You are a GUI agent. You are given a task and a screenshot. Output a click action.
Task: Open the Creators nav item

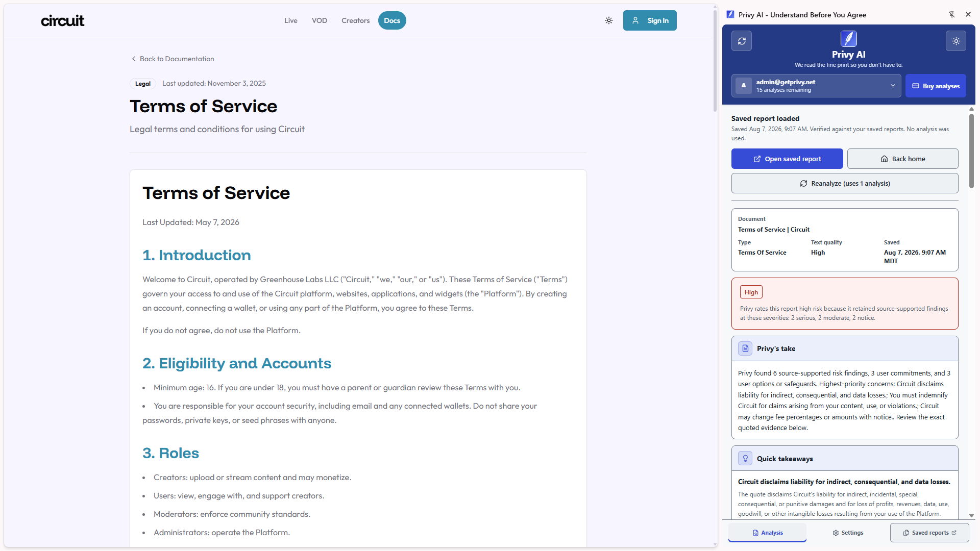[356, 20]
